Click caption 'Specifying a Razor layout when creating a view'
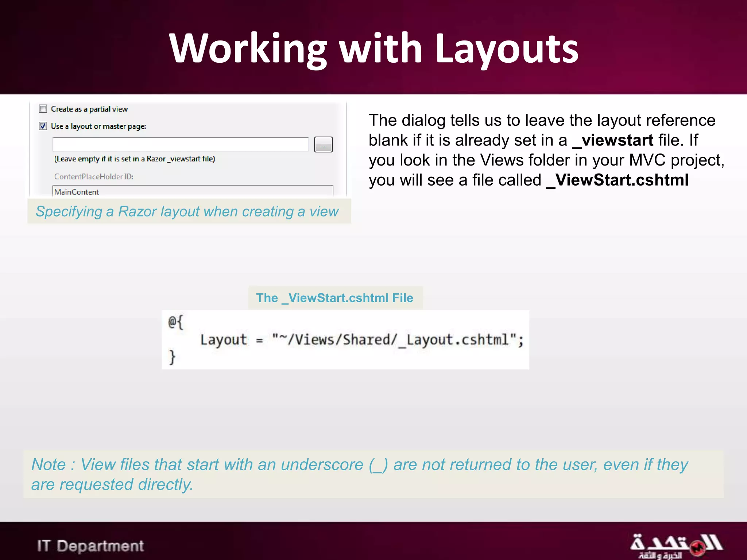 pyautogui.click(x=187, y=211)
